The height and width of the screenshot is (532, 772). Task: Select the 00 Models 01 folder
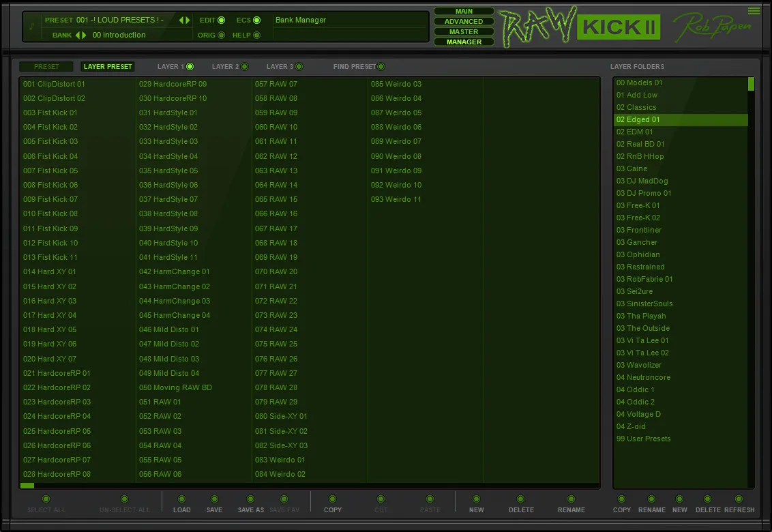pyautogui.click(x=681, y=83)
